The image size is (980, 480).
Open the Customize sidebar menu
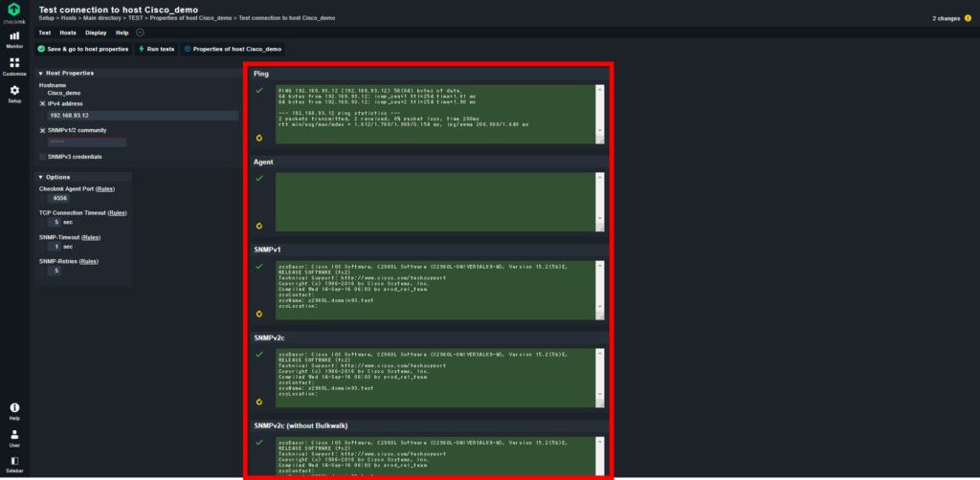(14, 66)
